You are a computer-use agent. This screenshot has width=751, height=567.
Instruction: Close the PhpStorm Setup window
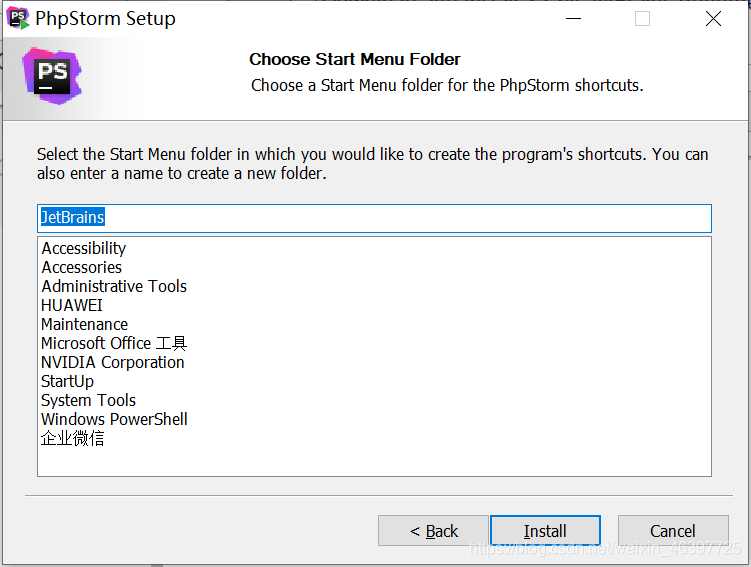point(713,19)
